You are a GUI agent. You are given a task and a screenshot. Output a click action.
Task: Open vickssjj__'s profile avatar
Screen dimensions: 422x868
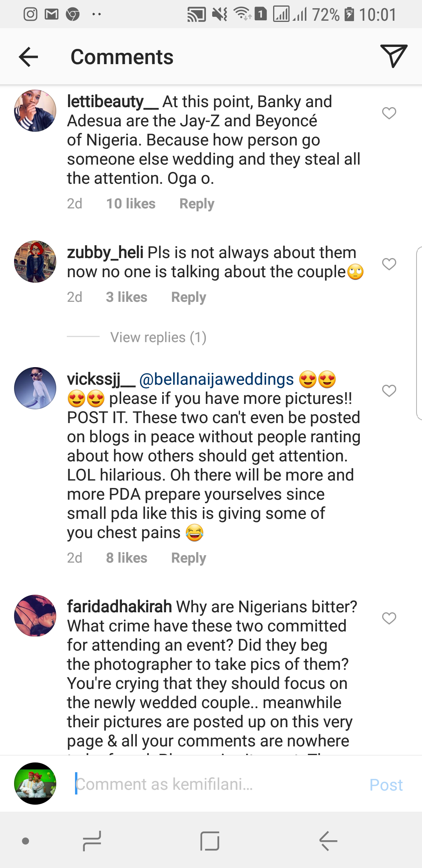[x=35, y=388]
